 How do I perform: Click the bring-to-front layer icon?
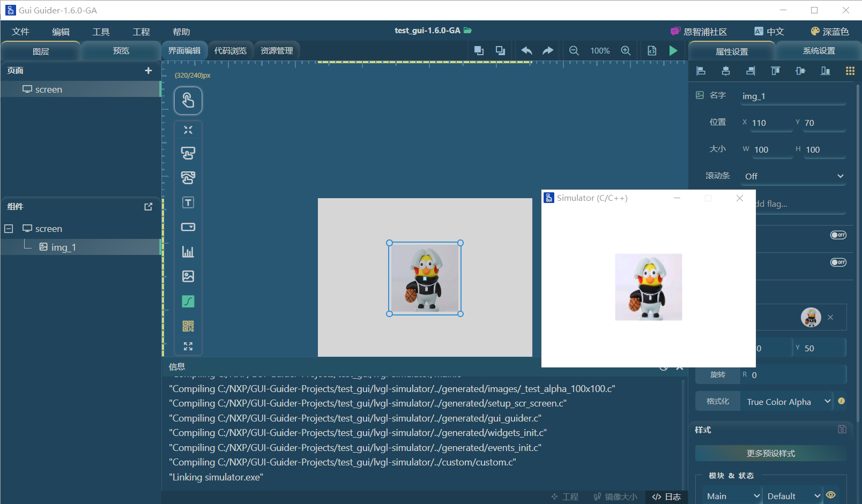pos(479,50)
